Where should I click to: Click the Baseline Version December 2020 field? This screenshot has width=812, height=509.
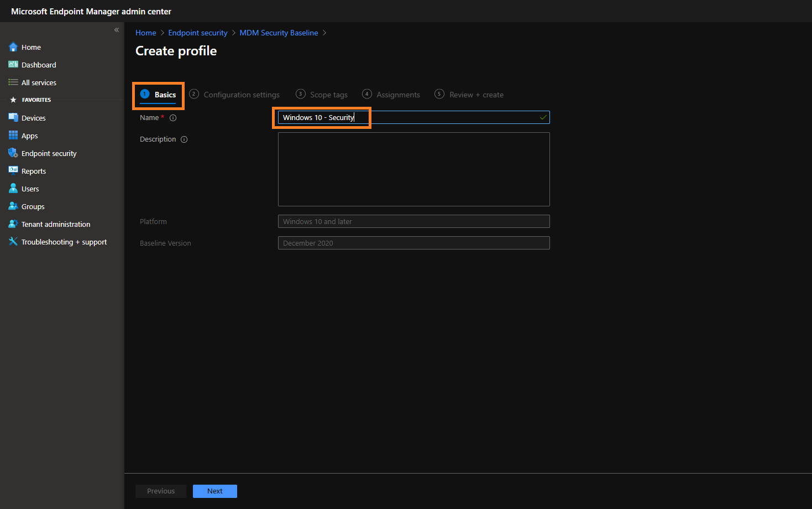click(414, 243)
